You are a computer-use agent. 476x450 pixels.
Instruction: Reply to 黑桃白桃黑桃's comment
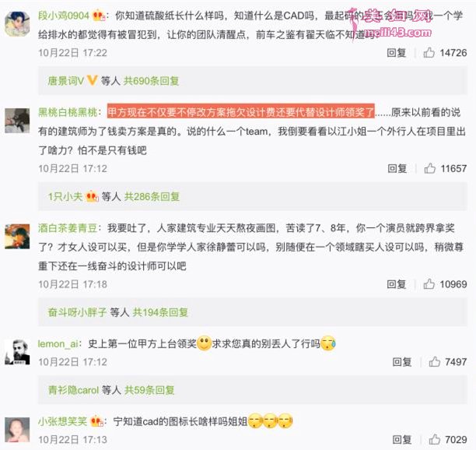click(397, 168)
